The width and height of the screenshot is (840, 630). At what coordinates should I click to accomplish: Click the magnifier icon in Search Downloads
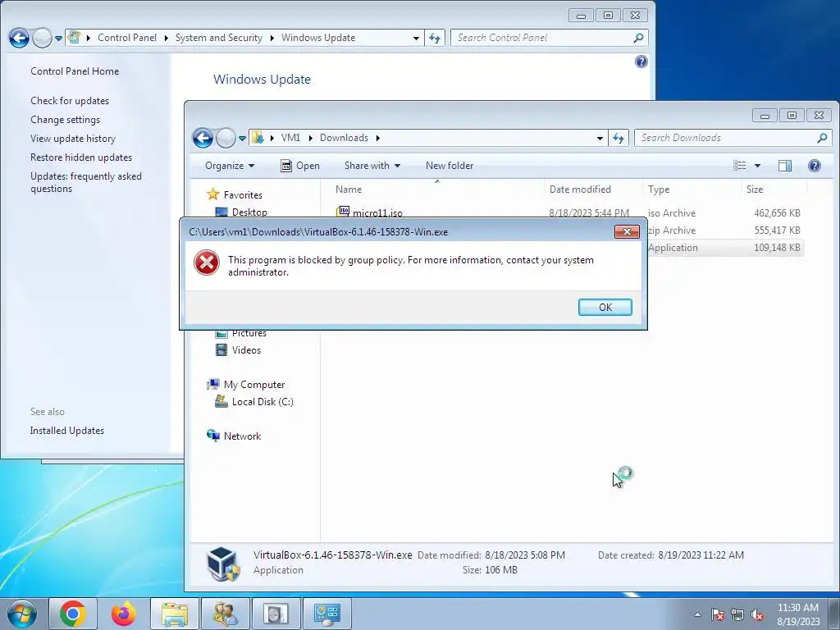[x=822, y=138]
